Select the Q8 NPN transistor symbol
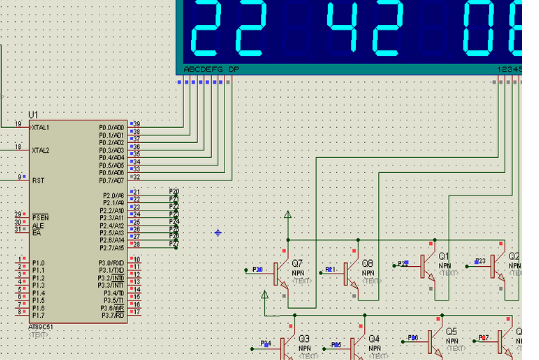Viewport: 539px width, 360px height. [351, 274]
